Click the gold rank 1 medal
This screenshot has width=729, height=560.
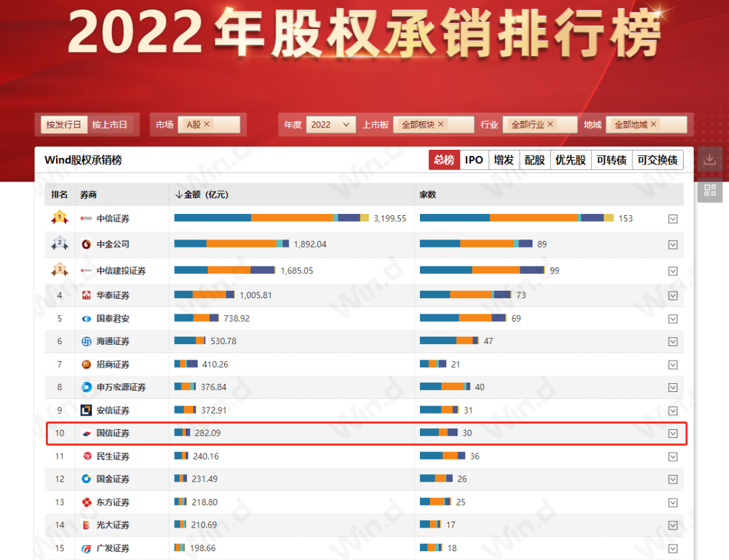[x=59, y=217]
